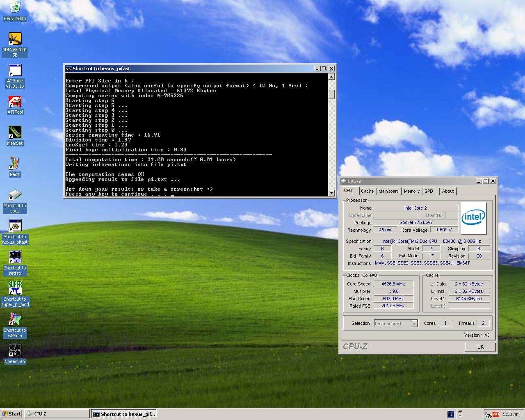Click the Cores value field
This screenshot has width=525, height=420.
tap(445, 323)
